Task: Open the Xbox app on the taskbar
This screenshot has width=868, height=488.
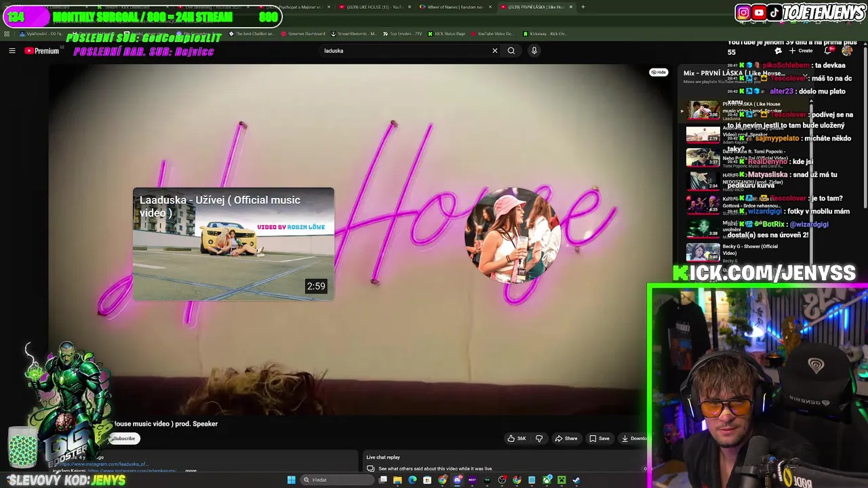Action: (547, 480)
